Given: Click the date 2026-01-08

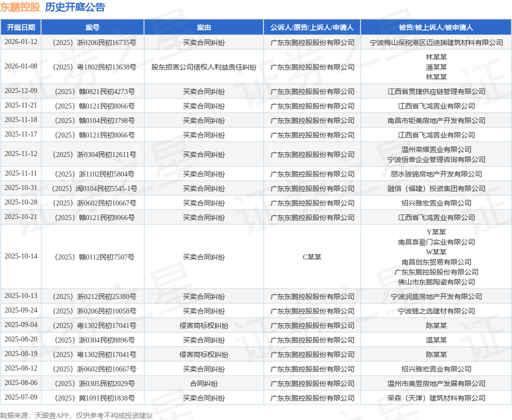Looking at the screenshot, I should click(21, 66).
